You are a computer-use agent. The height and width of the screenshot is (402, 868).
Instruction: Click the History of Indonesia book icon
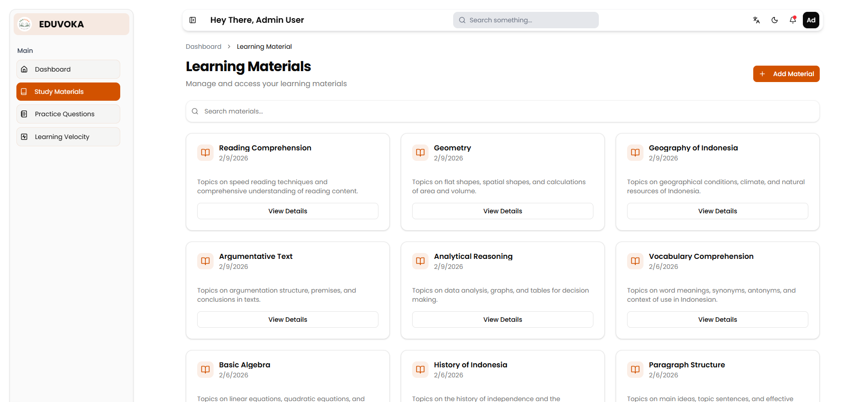pyautogui.click(x=420, y=370)
